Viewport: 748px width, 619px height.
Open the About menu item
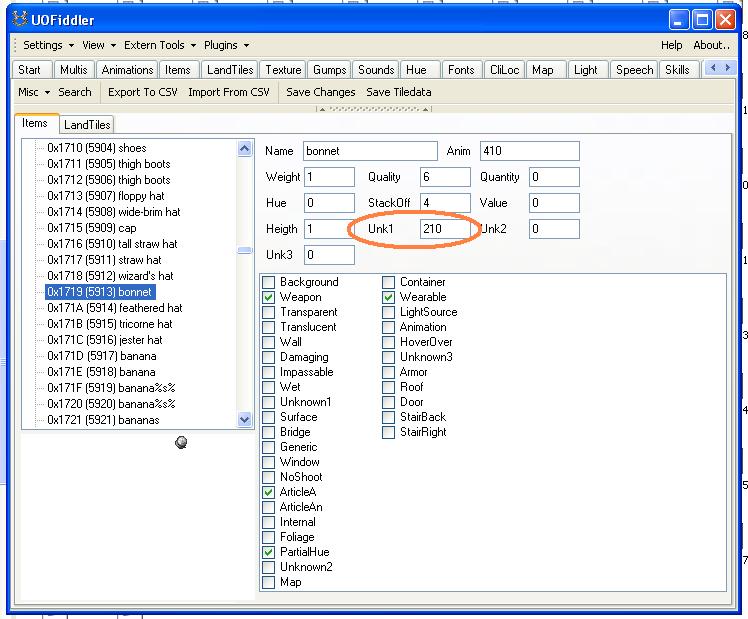tap(711, 45)
